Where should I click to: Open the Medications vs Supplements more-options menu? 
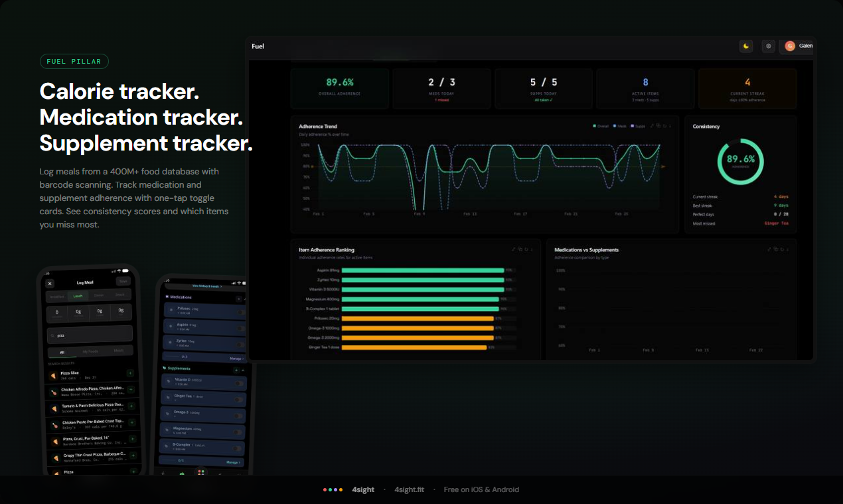point(787,249)
